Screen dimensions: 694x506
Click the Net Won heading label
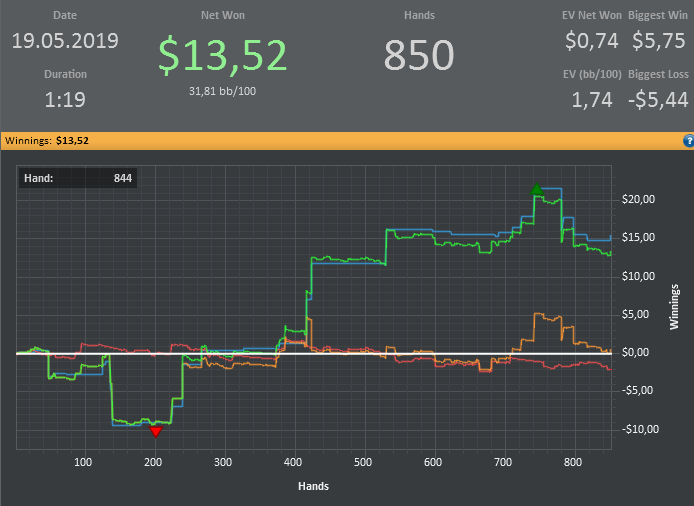click(x=223, y=15)
